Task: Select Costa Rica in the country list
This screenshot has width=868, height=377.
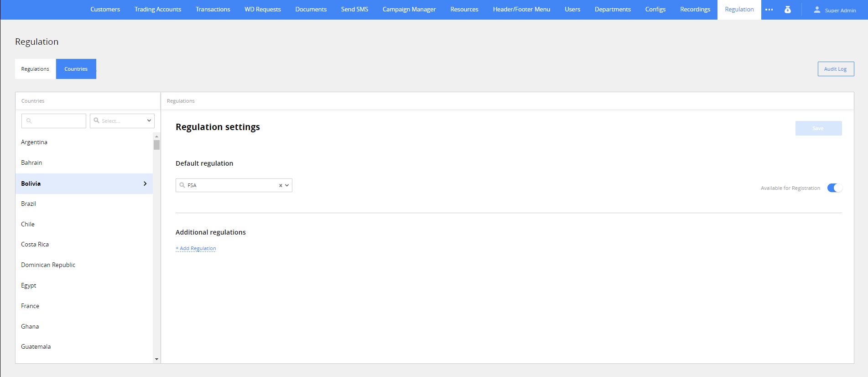Action: [x=84, y=245]
